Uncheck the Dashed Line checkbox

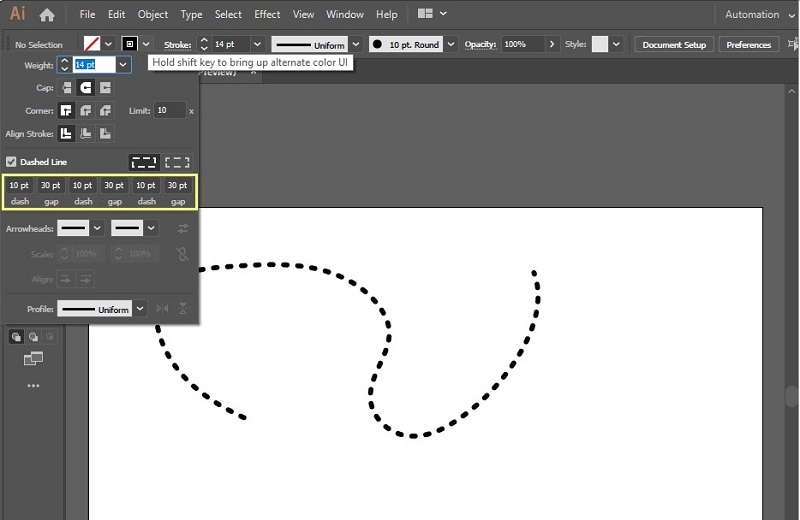11,162
